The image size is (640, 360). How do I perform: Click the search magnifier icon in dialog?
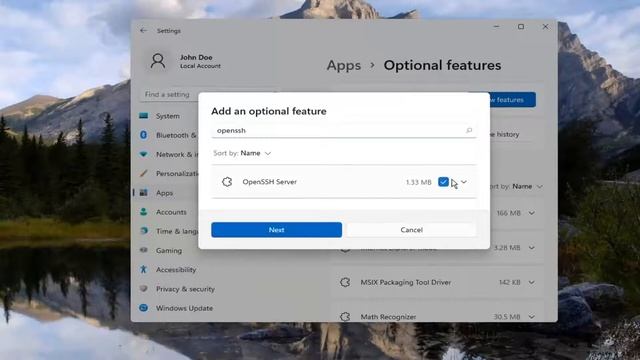point(469,131)
